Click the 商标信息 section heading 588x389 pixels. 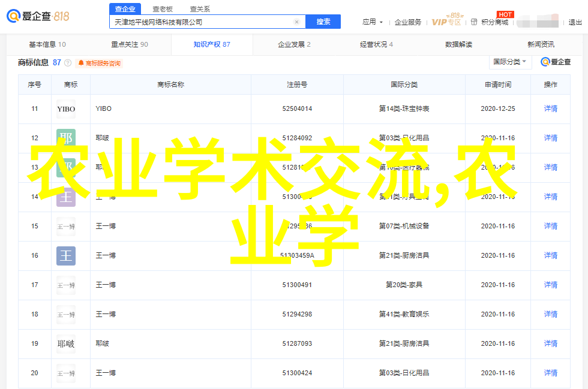point(34,62)
